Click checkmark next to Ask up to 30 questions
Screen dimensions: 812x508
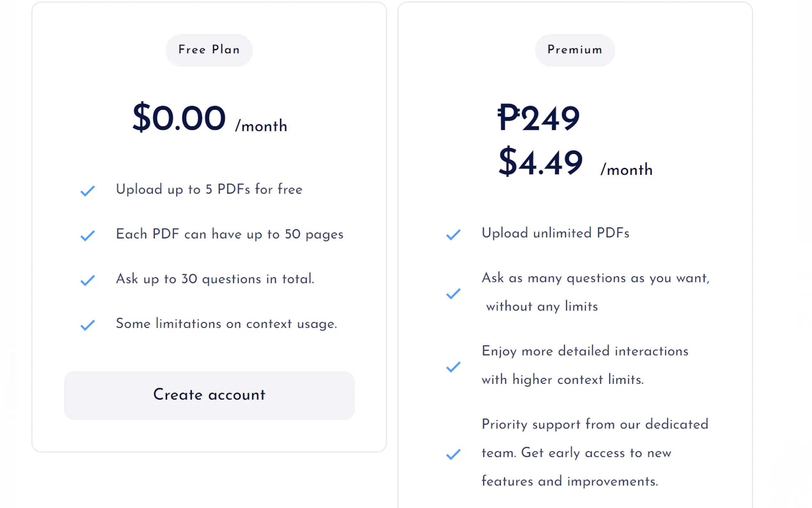click(x=88, y=280)
